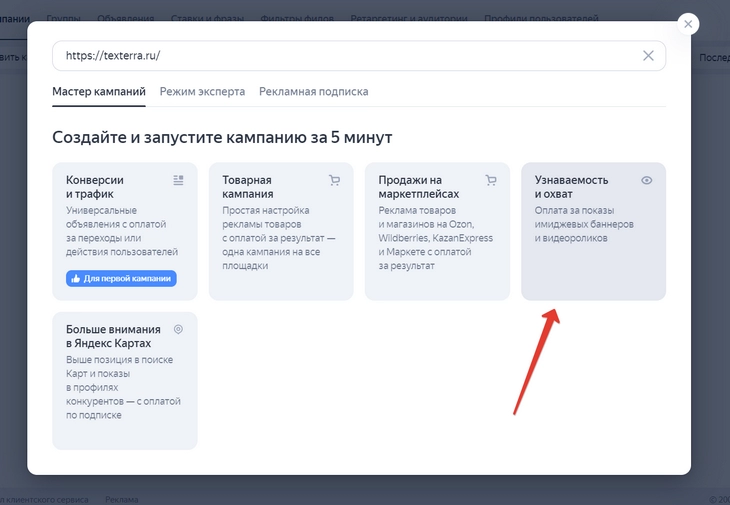The image size is (730, 505).
Task: Close the campaign creation dialog
Action: point(688,24)
